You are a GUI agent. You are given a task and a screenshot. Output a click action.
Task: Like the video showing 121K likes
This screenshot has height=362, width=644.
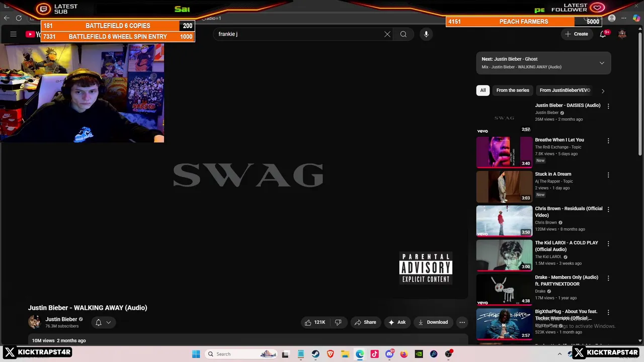coord(315,322)
